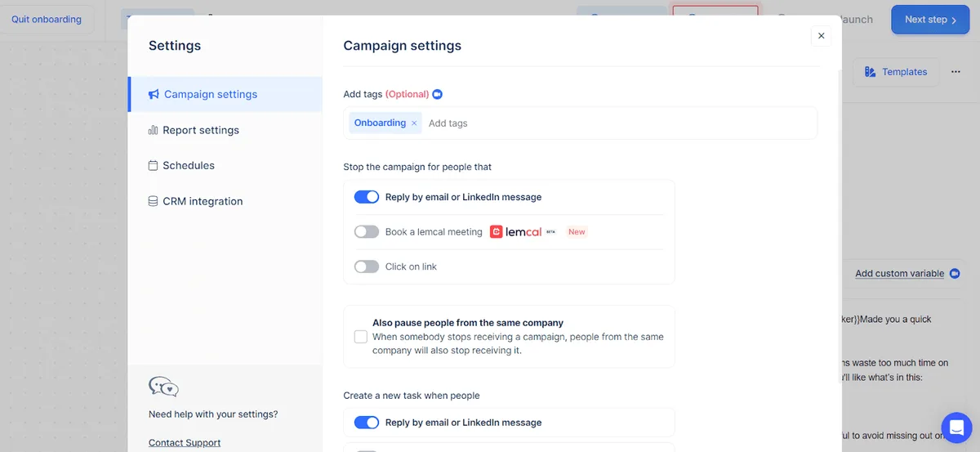Turn on the Click on link toggle

[x=367, y=266]
